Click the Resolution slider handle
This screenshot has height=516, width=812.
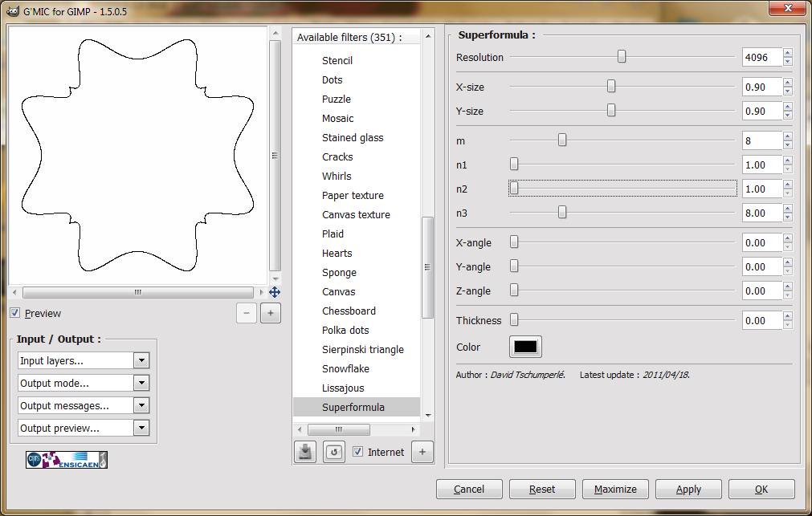point(622,56)
